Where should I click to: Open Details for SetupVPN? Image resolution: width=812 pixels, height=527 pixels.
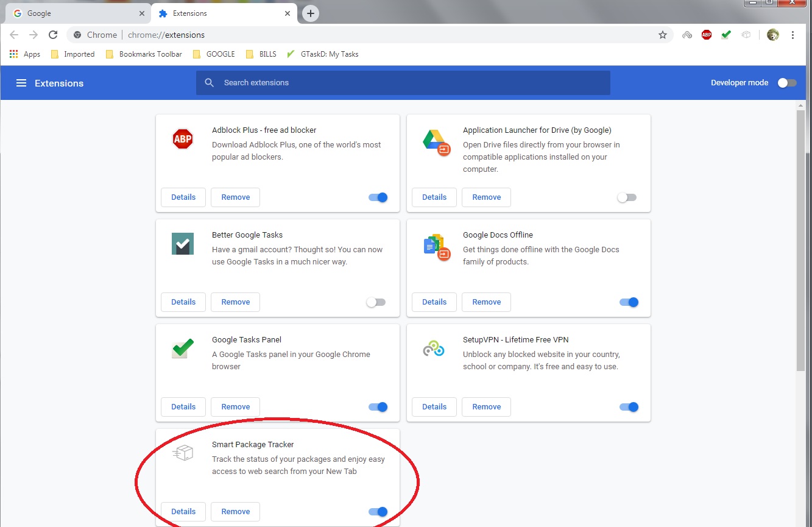pos(434,406)
